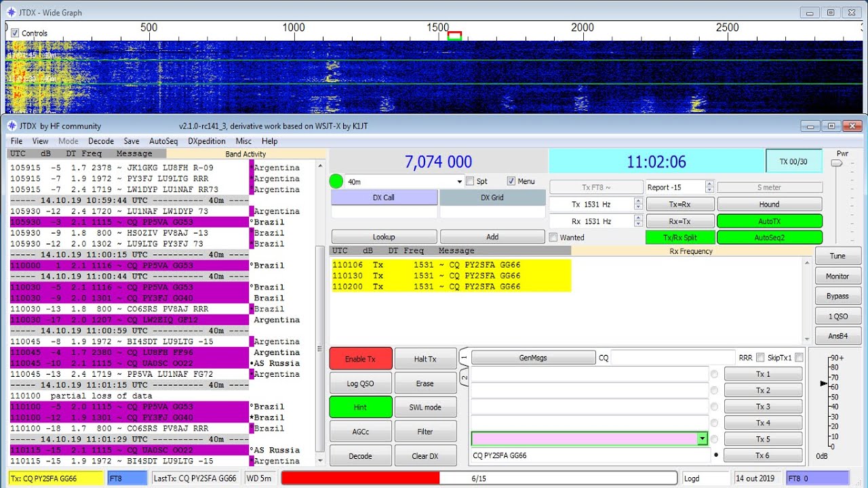Viewport: 868px width, 488px height.
Task: Click the JTDX icon in Wide Graph title bar
Action: [12, 12]
